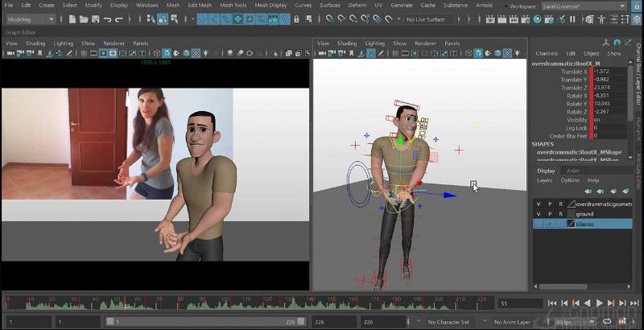Toggle visibility V of the ground layer
Viewport: 644px width, 330px height.
pyautogui.click(x=539, y=214)
